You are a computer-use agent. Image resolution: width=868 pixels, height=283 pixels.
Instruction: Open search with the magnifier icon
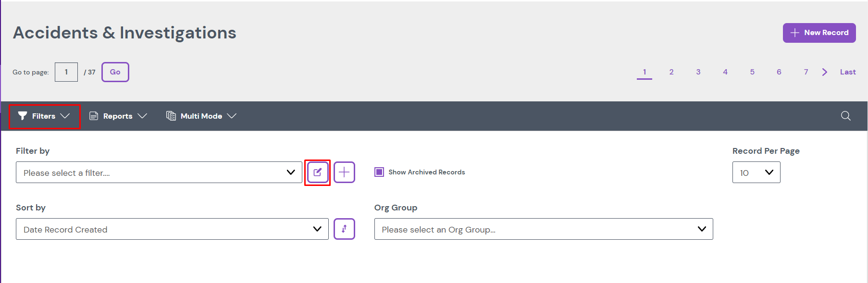(x=845, y=116)
